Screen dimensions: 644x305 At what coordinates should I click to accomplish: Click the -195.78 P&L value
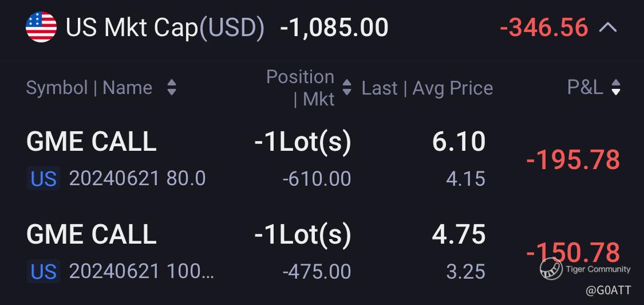572,160
